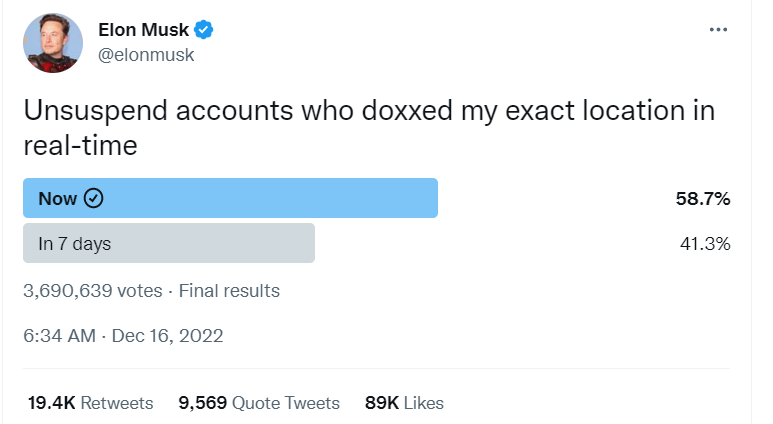This screenshot has height=424, width=773.
Task: Click the Final results label
Action: tap(229, 291)
